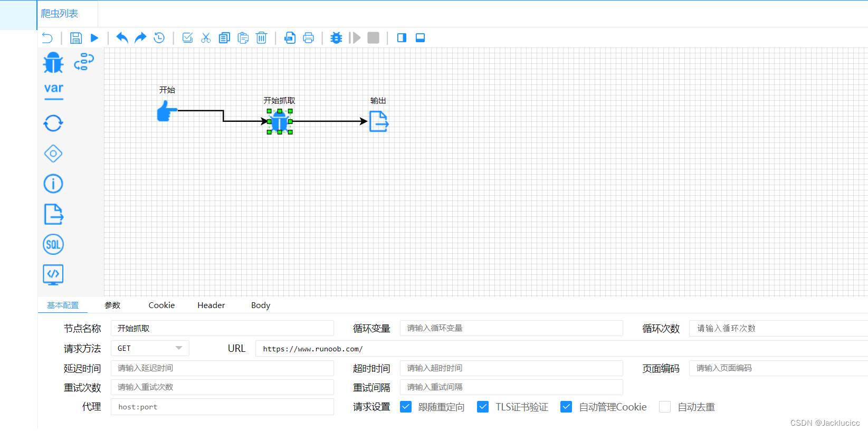Select the code function node in sidebar
This screenshot has height=431, width=868.
[53, 274]
